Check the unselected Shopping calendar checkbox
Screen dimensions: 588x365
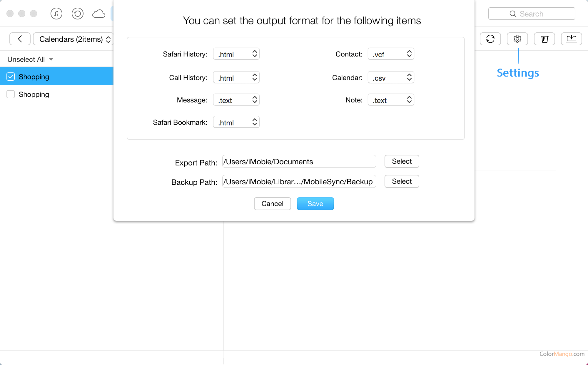tap(11, 94)
